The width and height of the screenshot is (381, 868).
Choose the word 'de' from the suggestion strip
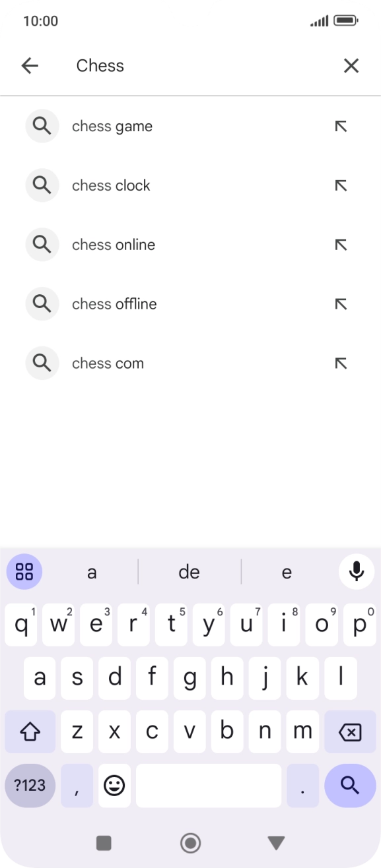tap(189, 571)
